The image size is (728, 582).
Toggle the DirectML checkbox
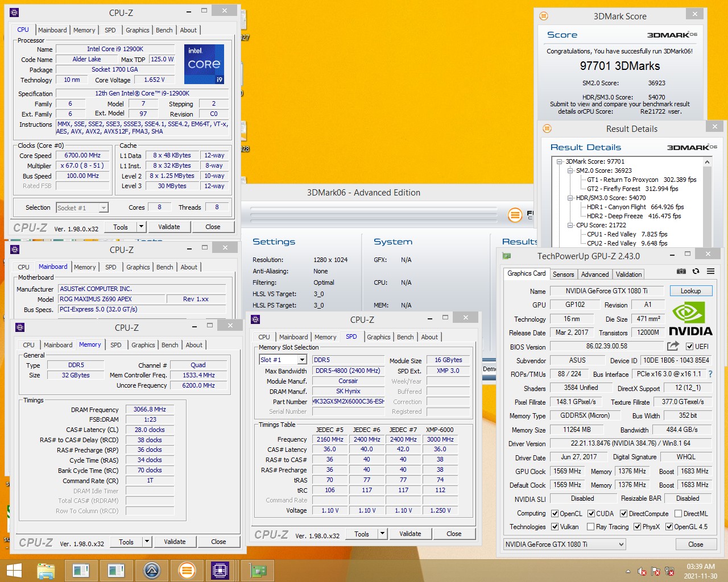[x=678, y=513]
